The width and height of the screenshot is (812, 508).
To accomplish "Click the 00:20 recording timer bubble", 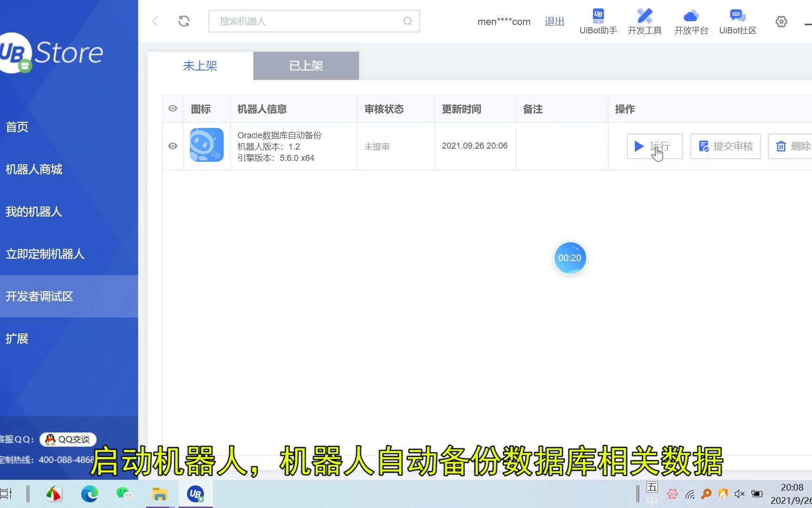I will (x=570, y=258).
